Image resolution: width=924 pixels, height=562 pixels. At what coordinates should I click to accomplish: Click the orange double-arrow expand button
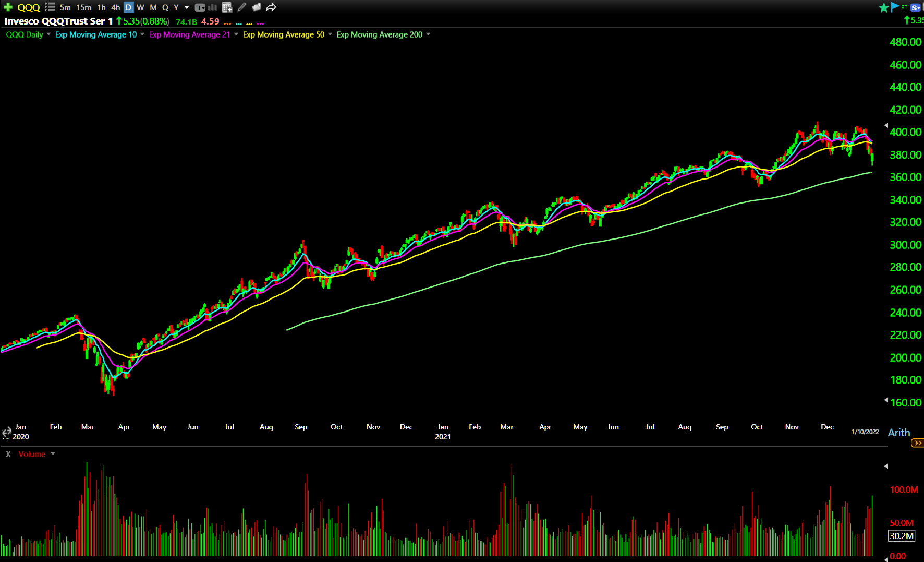[917, 443]
